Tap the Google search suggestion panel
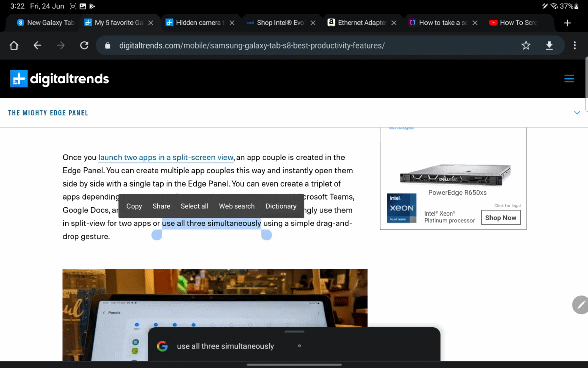 coord(294,345)
